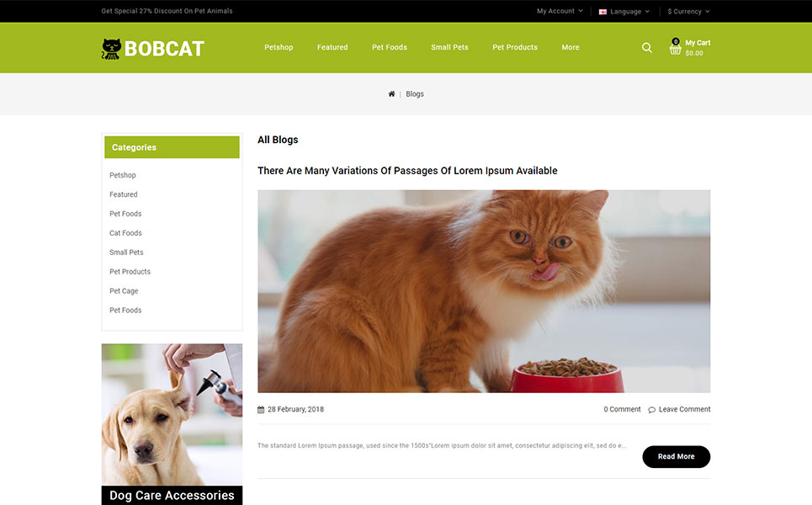The image size is (812, 505).
Task: Expand the My Account dropdown
Action: coord(560,11)
